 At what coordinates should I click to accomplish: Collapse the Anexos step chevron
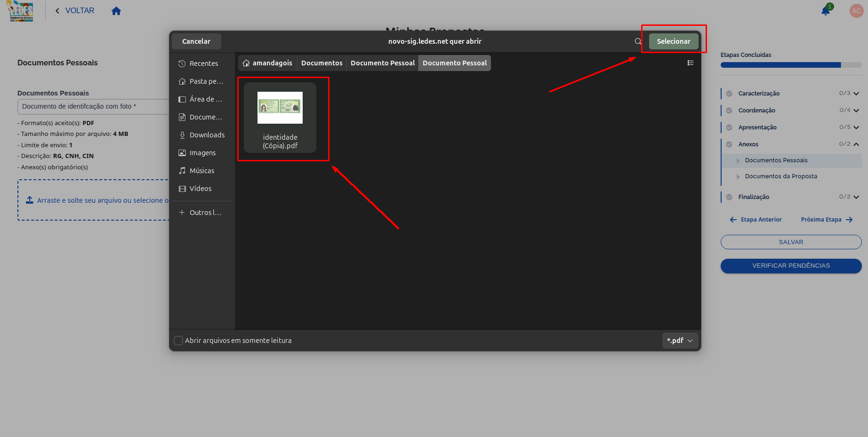[856, 144]
